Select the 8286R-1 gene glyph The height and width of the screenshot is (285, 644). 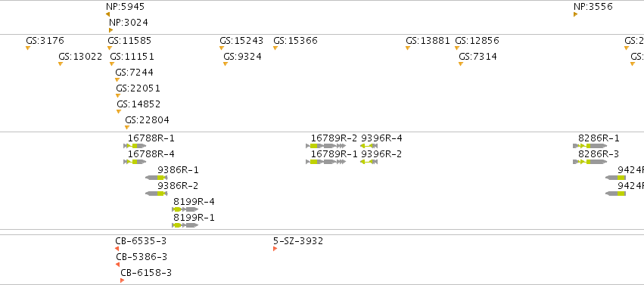[590, 146]
